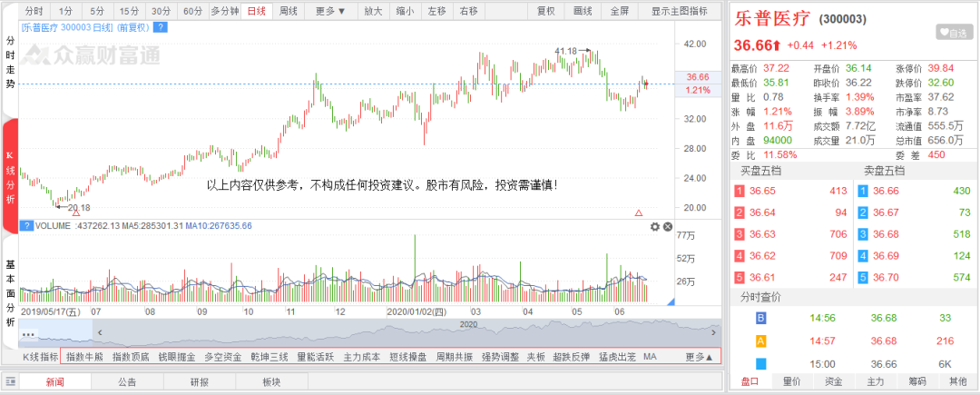The width and height of the screenshot is (980, 395).
Task: Switch to 筹码 tab in quote panel
Action: pos(916,382)
